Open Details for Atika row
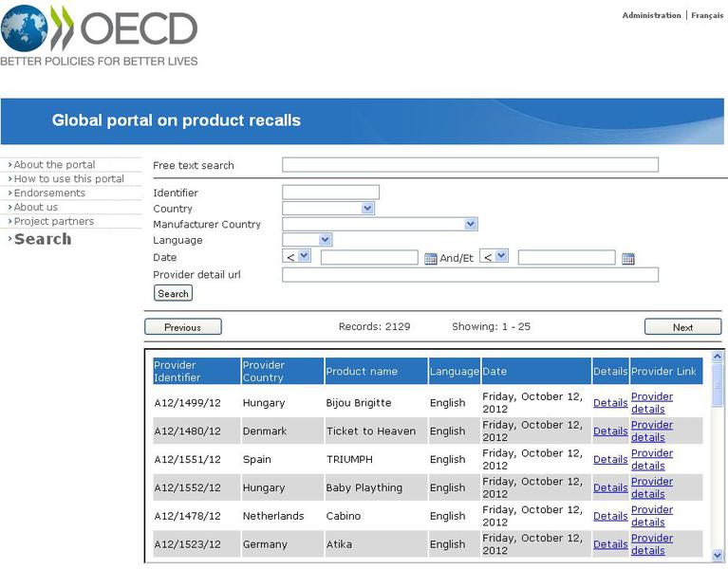728x569 pixels. point(610,544)
